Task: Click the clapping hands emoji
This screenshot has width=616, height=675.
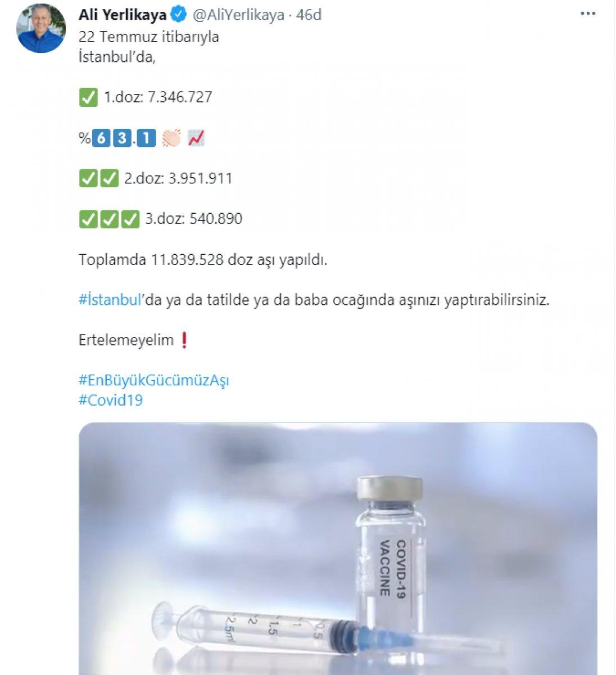Action: point(171,138)
